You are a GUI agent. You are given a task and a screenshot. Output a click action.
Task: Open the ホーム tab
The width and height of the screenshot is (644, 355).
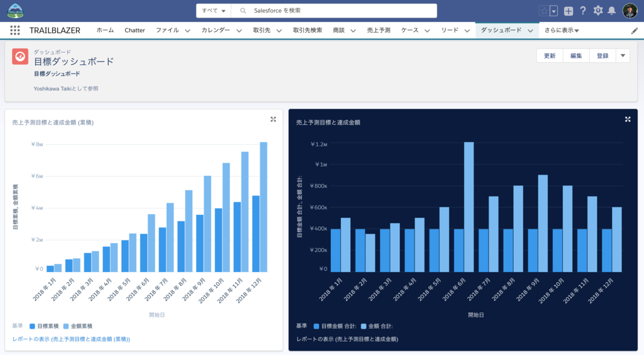click(x=105, y=30)
